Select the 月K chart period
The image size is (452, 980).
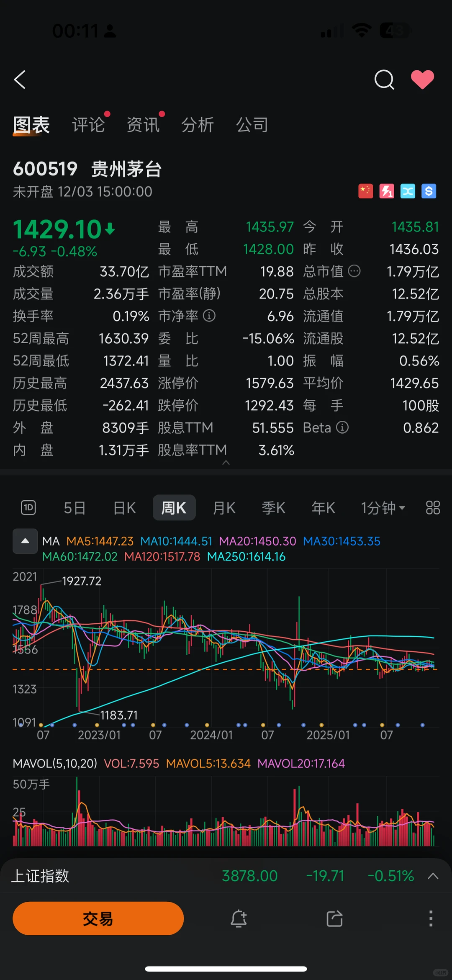point(224,508)
